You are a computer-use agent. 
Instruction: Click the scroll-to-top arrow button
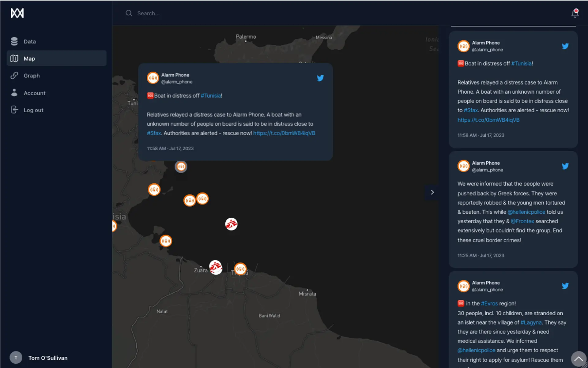tap(578, 358)
